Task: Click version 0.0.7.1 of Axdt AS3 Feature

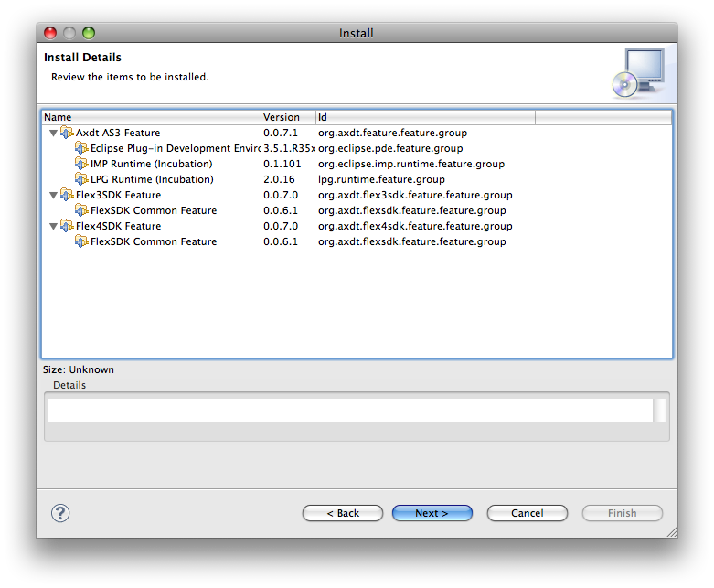Action: (281, 133)
